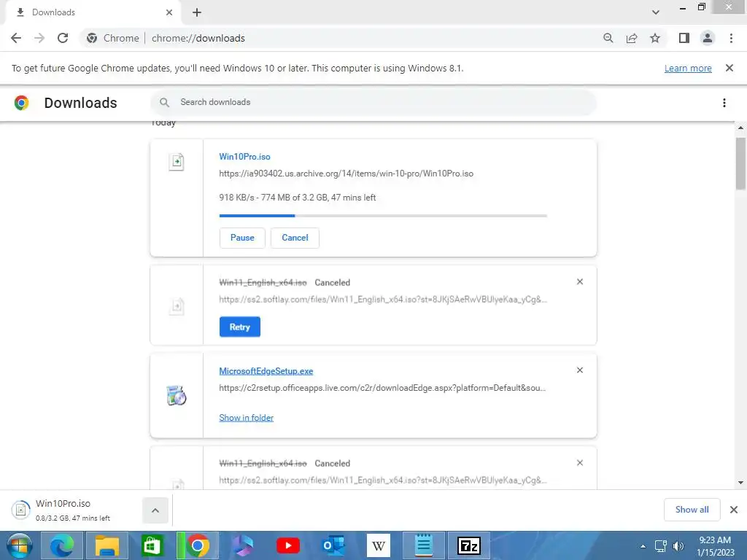Remove first canceled Win11_English_x64.iso from list
Screen dimensions: 747x560
tap(580, 282)
